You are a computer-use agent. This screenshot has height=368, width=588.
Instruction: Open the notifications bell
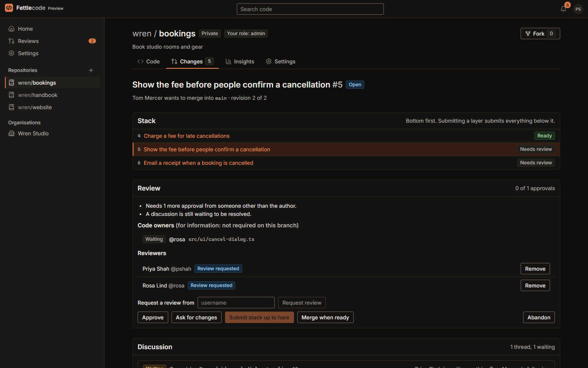pos(563,9)
